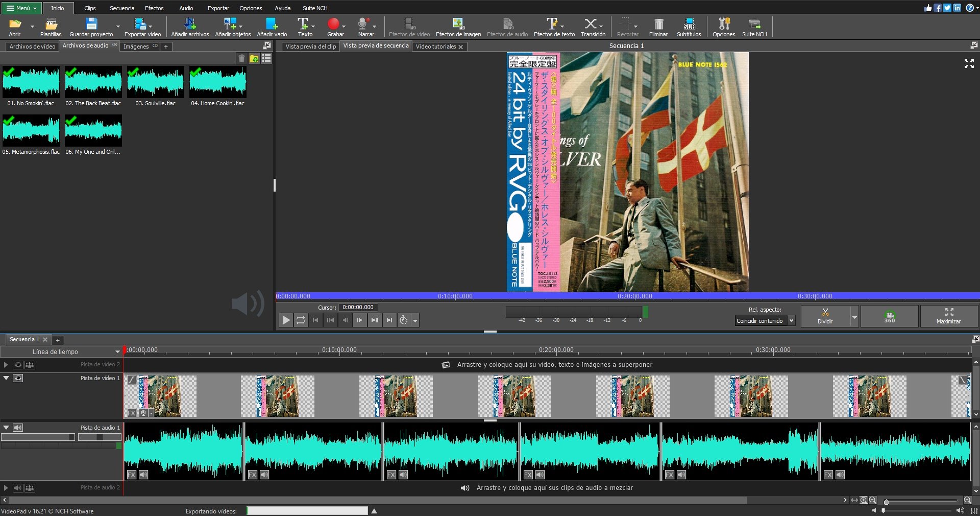Delete selected item in audio bin
Viewport: 980px width, 516px height.
pyautogui.click(x=241, y=58)
